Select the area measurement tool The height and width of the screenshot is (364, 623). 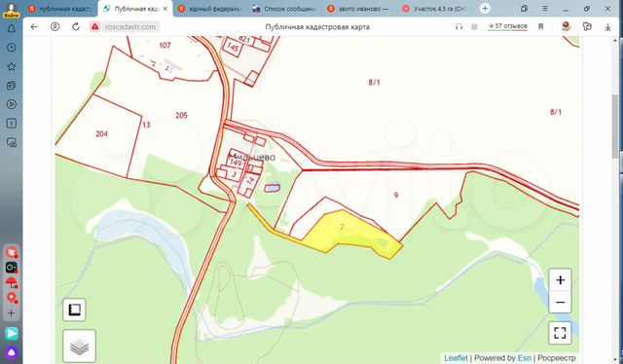74,309
